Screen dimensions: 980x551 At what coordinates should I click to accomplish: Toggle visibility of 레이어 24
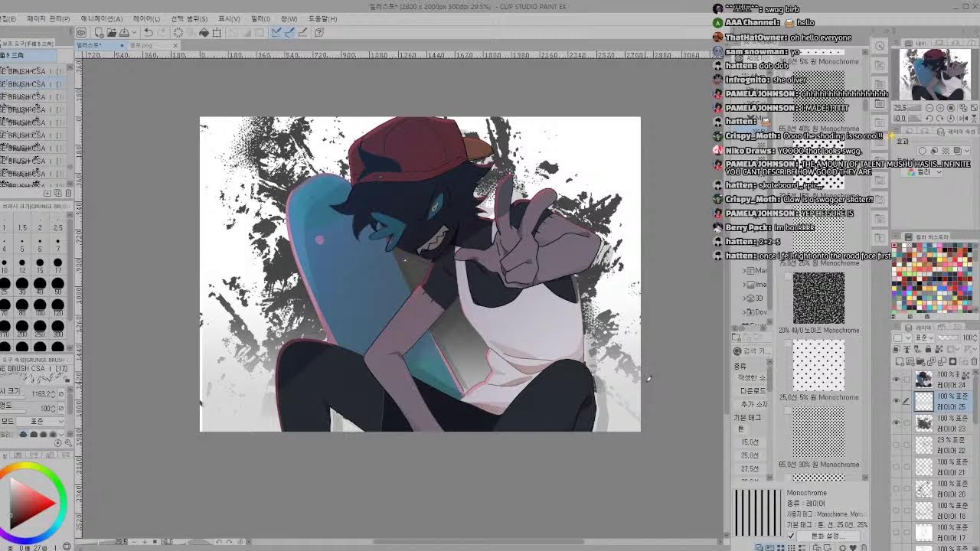[x=897, y=379]
